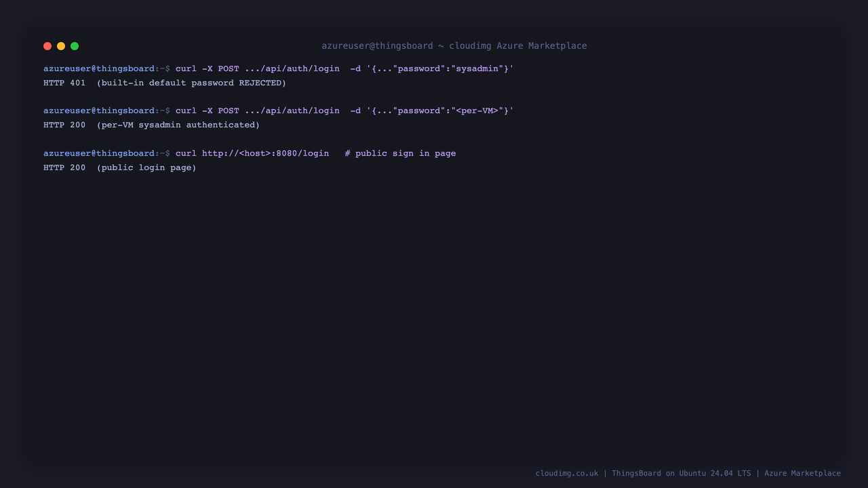Click the 'HTTP 200 (public login page)' output line

120,167
